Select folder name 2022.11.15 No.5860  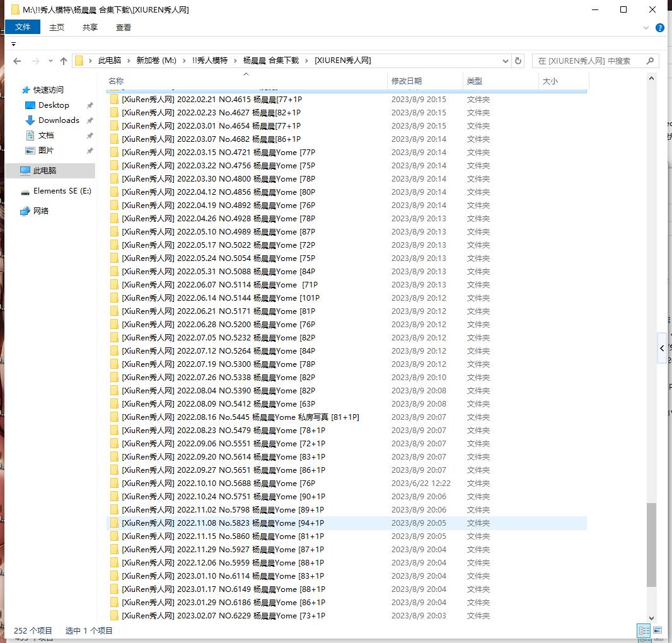click(223, 536)
